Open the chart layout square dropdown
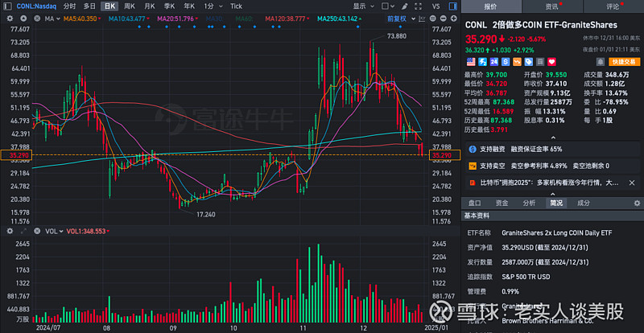Image resolution: width=644 pixels, height=333 pixels. pos(388,6)
